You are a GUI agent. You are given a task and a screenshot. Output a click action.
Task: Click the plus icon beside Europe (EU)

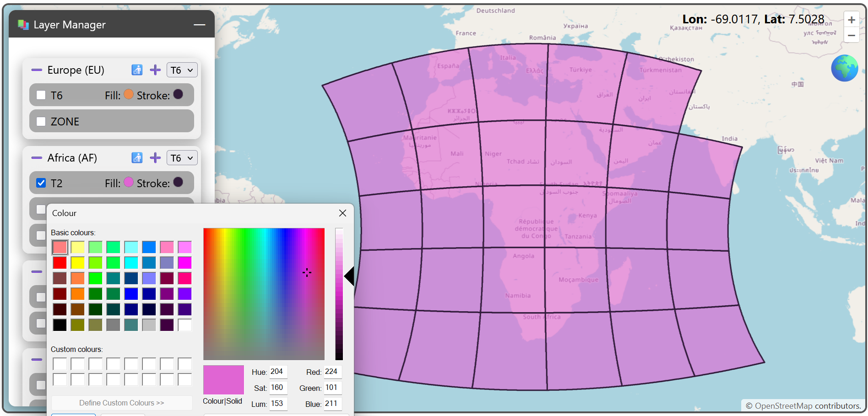[155, 70]
